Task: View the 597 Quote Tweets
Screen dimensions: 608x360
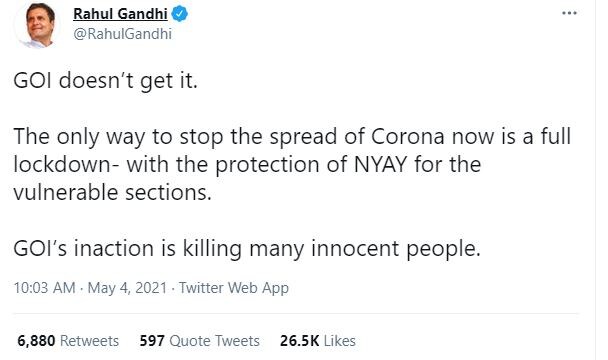Action: 199,341
